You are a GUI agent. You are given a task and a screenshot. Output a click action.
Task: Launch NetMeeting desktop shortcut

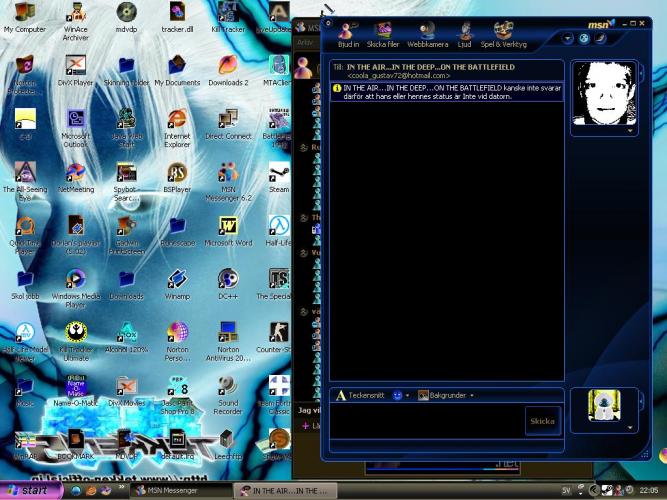coord(76,178)
